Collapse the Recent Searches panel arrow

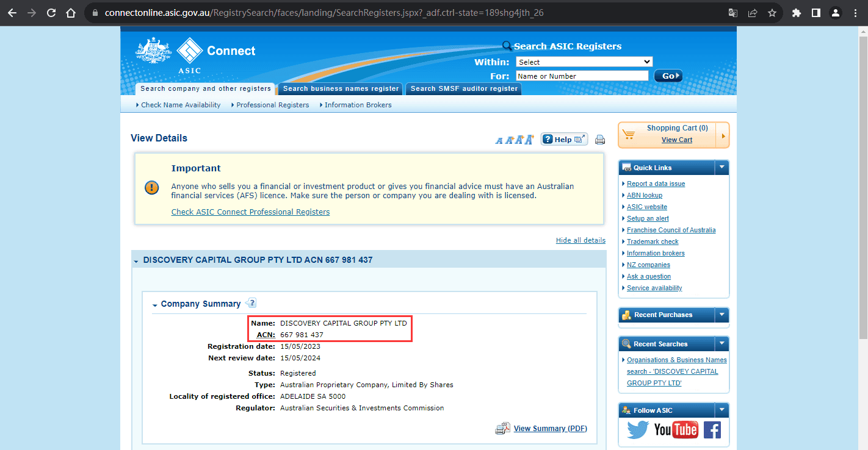tap(722, 344)
